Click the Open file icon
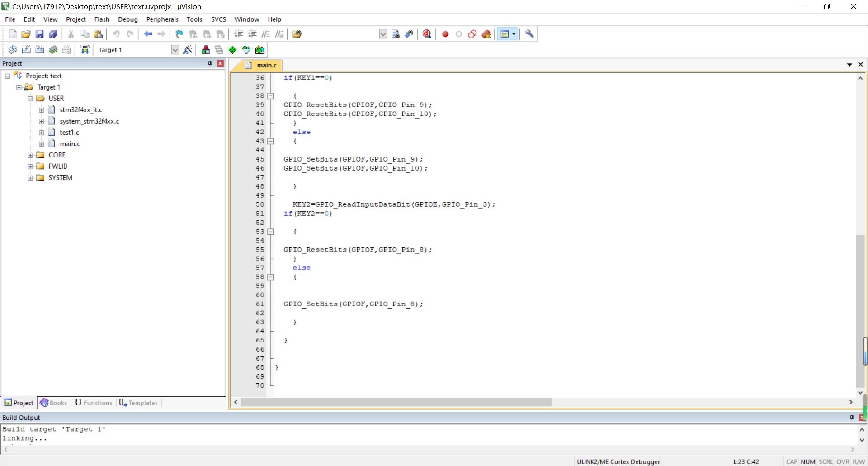 (x=26, y=34)
